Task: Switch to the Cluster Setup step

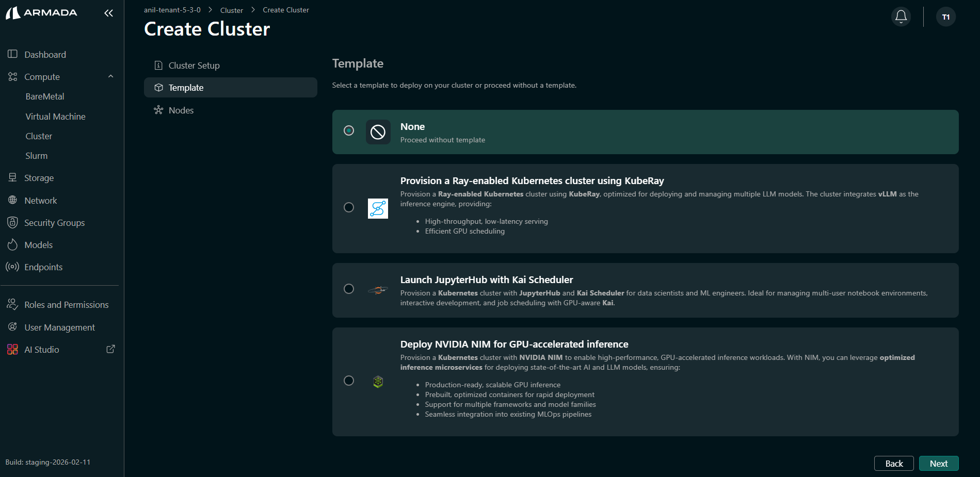Action: [194, 65]
